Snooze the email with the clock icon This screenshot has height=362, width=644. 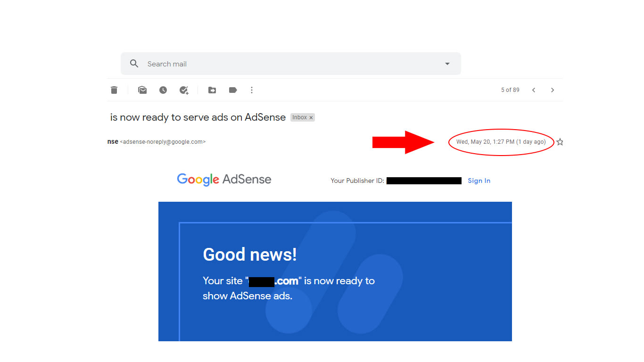click(x=163, y=90)
